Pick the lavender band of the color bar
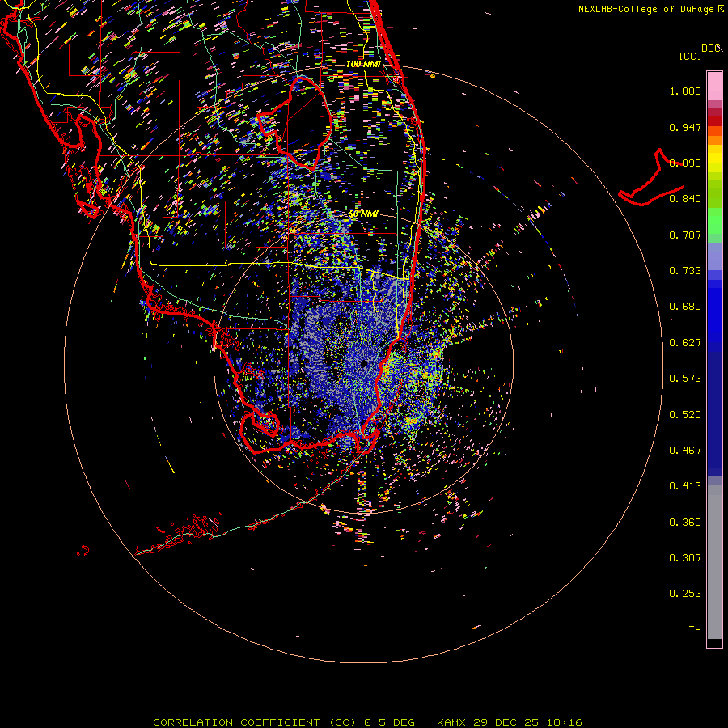The image size is (728, 728). point(714,257)
